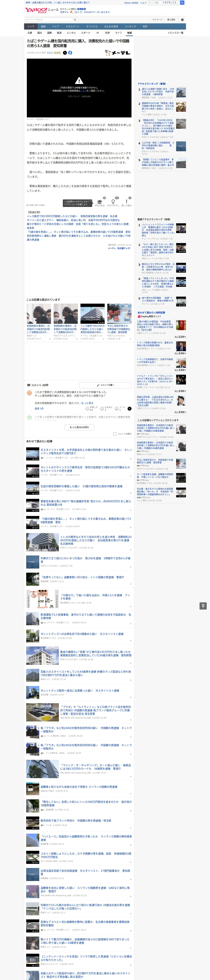Click the first commenter's avatar icon

coord(29,393)
